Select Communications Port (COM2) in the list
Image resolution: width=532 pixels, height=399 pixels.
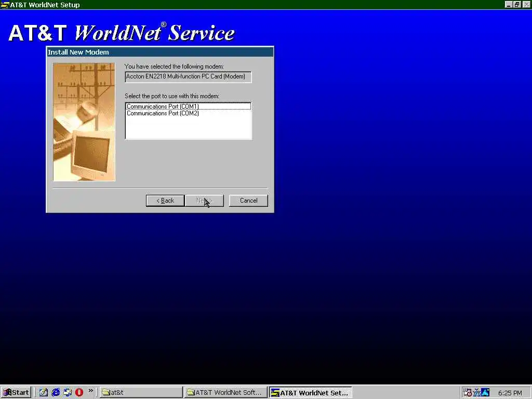click(188, 113)
